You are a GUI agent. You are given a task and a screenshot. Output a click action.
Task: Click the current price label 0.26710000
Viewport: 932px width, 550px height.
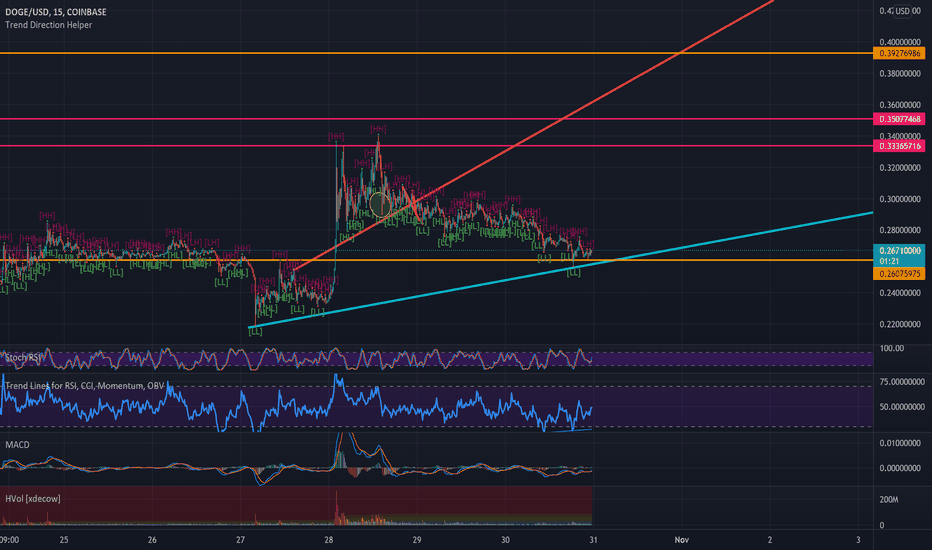pos(899,251)
